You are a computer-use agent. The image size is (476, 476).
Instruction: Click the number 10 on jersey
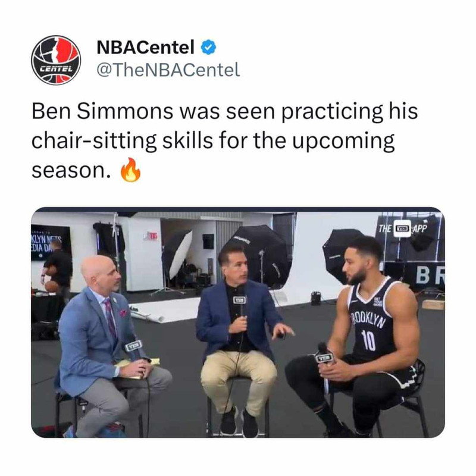tap(368, 340)
